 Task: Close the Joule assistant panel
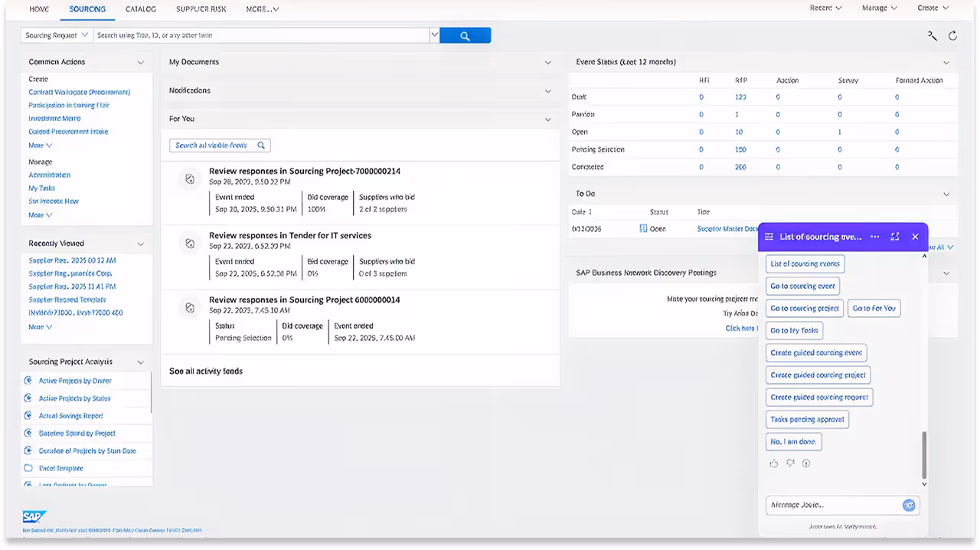pyautogui.click(x=915, y=237)
